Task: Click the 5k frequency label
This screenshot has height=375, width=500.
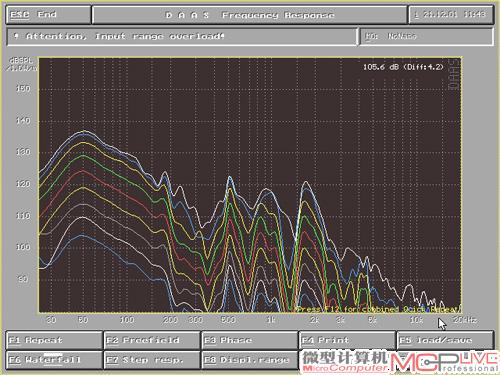Action: tap(372, 320)
